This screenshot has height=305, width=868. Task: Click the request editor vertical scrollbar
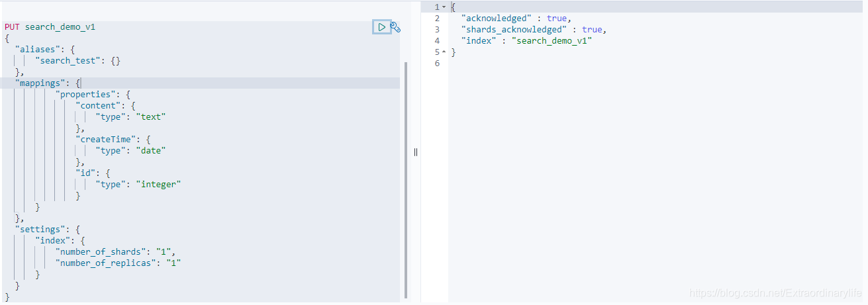406,179
